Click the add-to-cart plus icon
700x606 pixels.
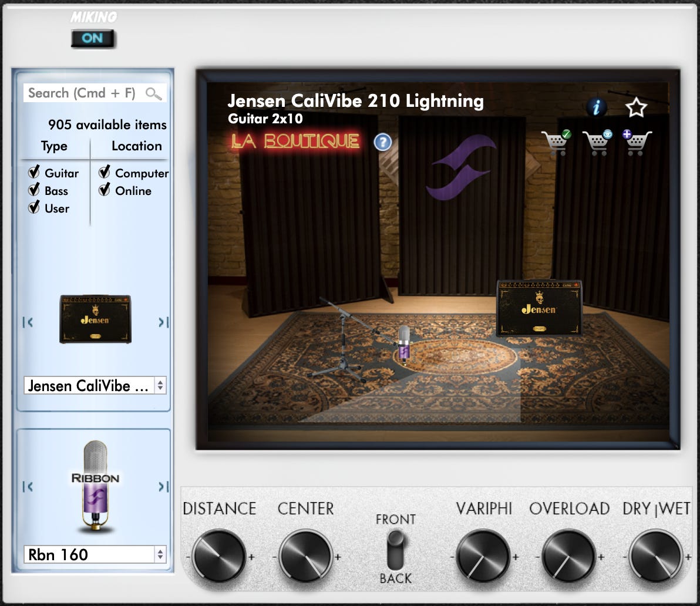pyautogui.click(x=637, y=142)
